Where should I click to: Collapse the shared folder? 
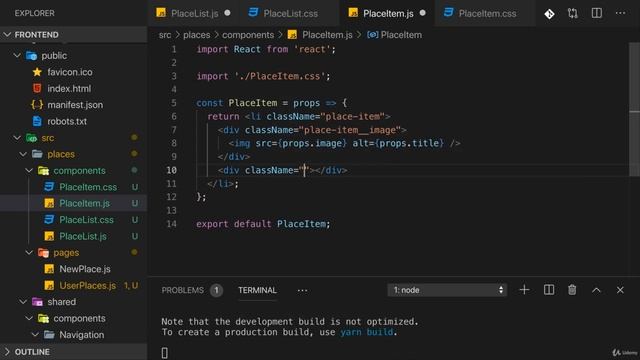23,302
